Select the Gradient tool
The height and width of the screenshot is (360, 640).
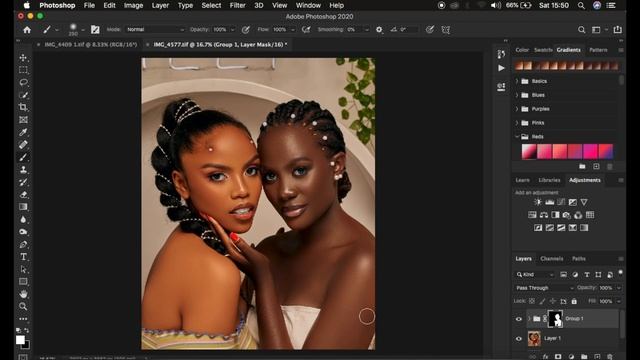pos(23,207)
